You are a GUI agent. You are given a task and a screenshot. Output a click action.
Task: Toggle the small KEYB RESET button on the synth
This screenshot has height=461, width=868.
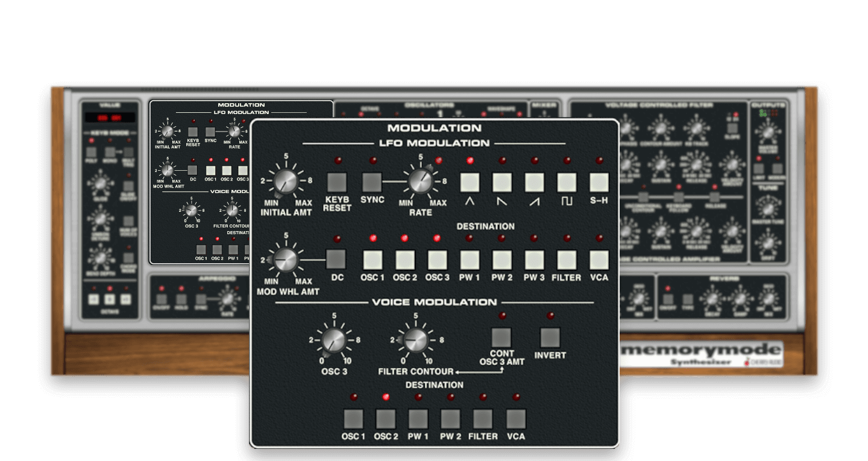click(193, 132)
